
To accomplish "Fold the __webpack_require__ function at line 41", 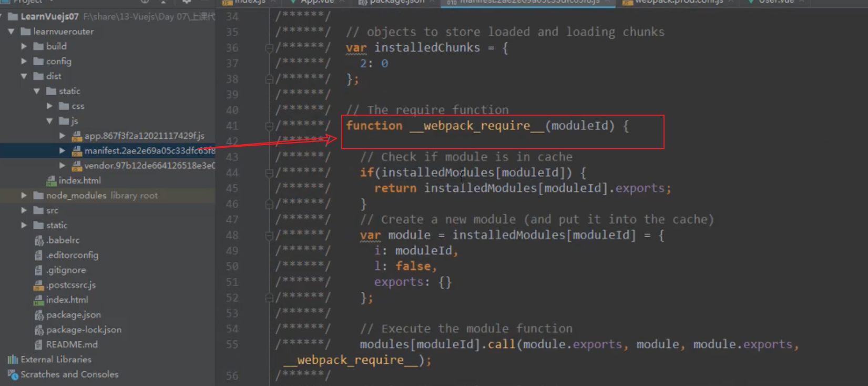I will (x=269, y=126).
